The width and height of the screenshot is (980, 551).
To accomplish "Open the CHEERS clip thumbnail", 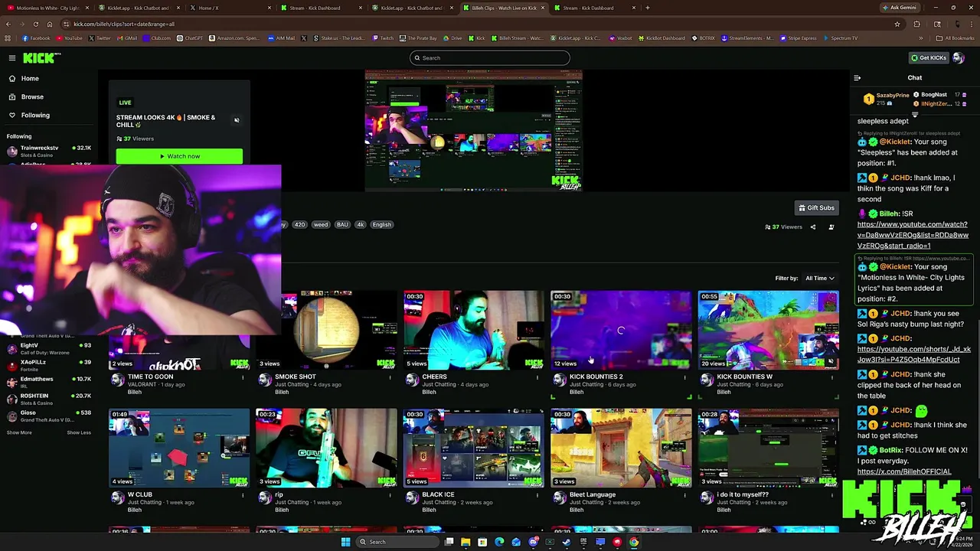I will coord(474,330).
